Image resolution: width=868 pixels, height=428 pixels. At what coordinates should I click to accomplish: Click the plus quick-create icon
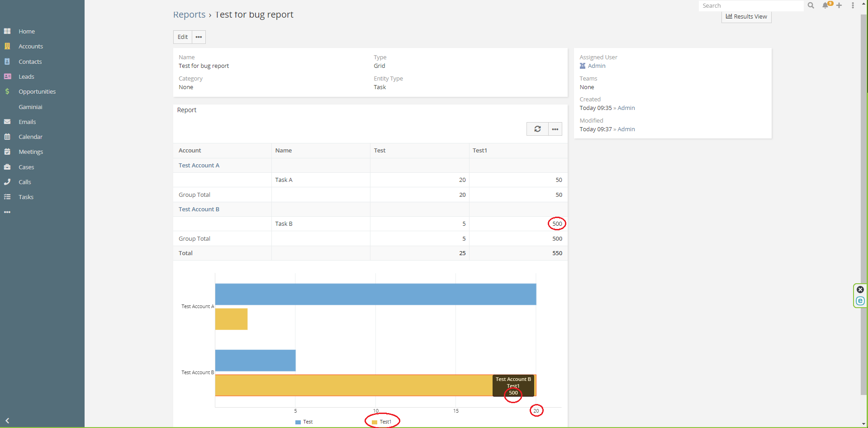point(839,5)
